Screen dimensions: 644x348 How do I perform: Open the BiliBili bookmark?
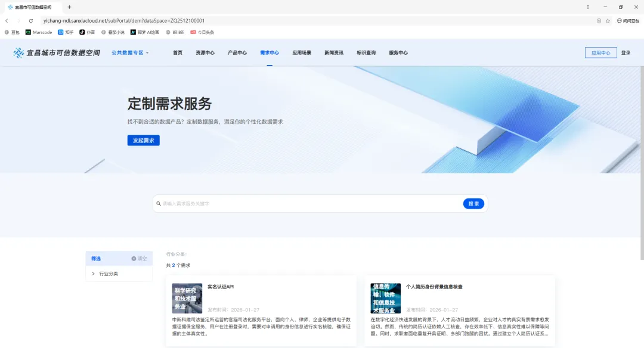coord(174,32)
